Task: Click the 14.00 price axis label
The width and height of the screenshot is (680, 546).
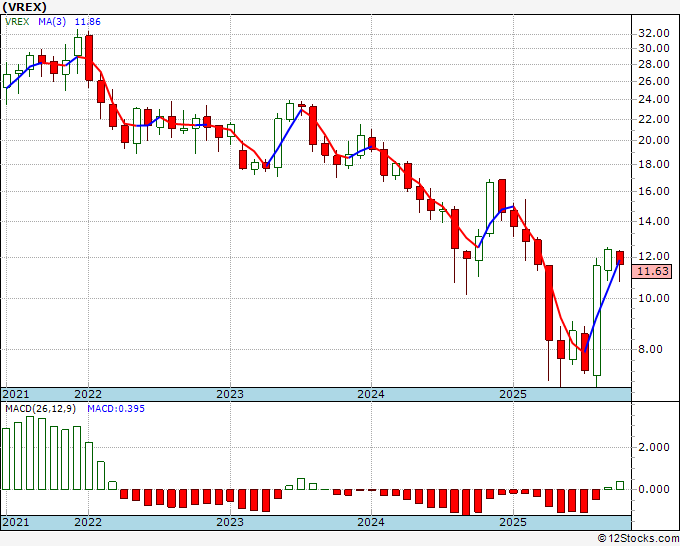Action: (654, 221)
